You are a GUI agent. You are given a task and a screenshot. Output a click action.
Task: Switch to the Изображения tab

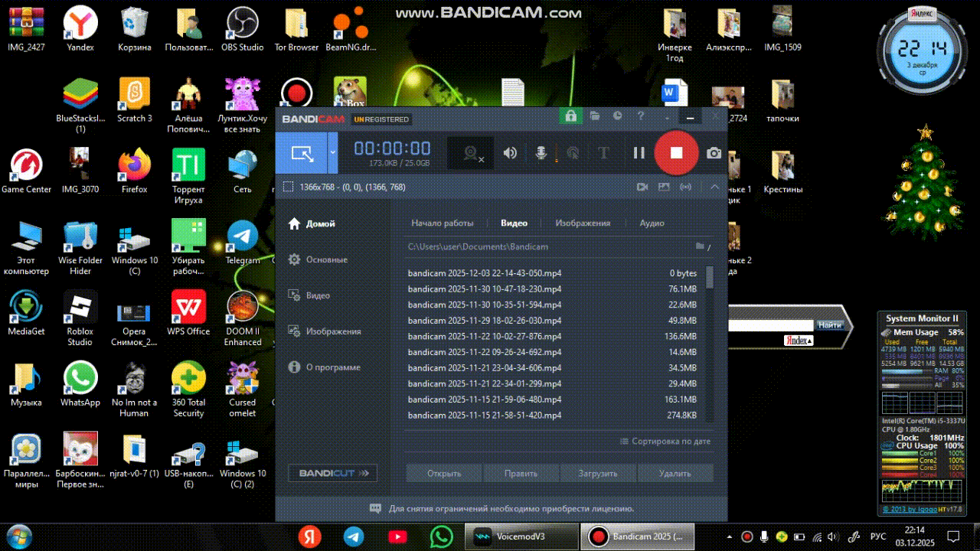click(x=583, y=223)
